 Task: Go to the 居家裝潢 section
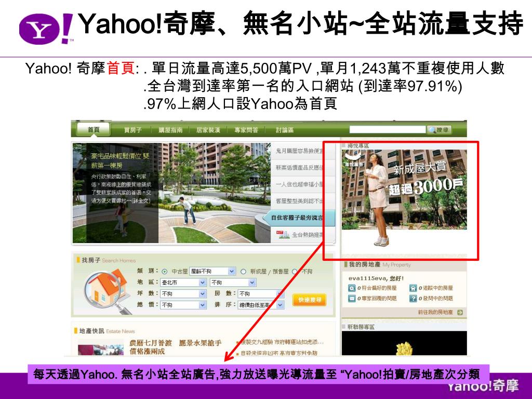[x=208, y=130]
